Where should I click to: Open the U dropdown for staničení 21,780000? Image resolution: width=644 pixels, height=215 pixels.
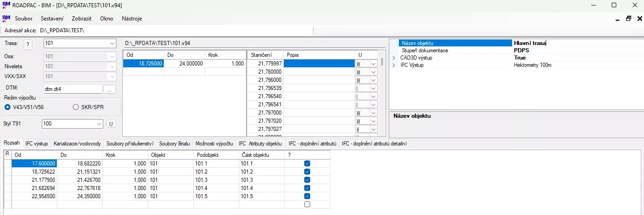pyautogui.click(x=373, y=72)
